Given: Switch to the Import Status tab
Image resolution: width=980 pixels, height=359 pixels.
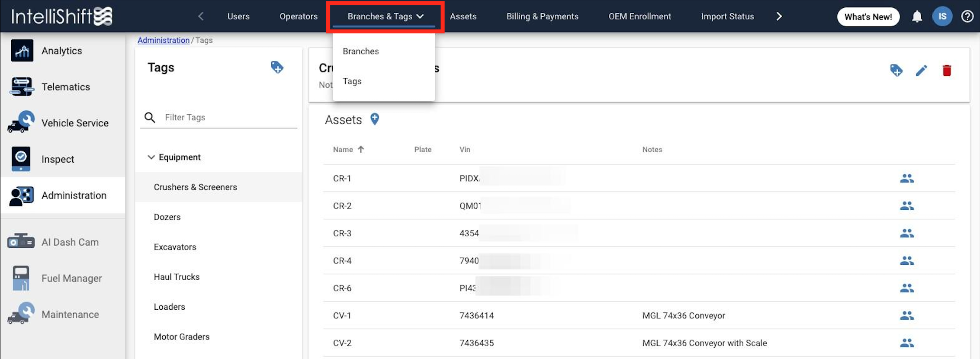Looking at the screenshot, I should [727, 16].
